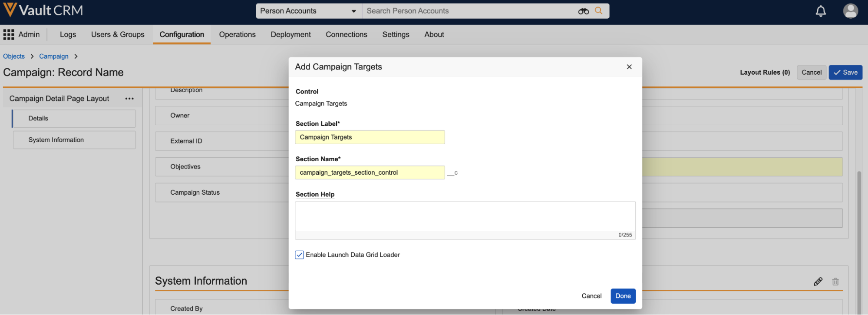Viewport: 868px width, 315px height.
Task: Click the notifications bell icon
Action: pos(820,11)
